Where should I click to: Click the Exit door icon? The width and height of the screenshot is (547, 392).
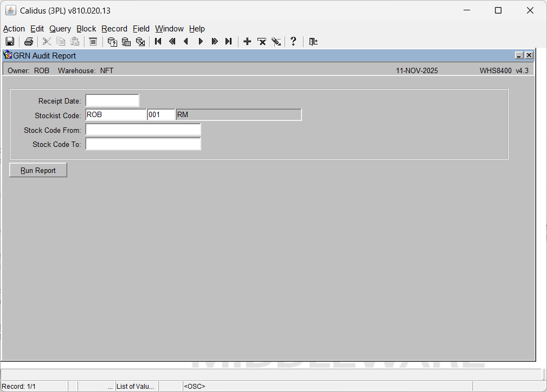(x=313, y=42)
